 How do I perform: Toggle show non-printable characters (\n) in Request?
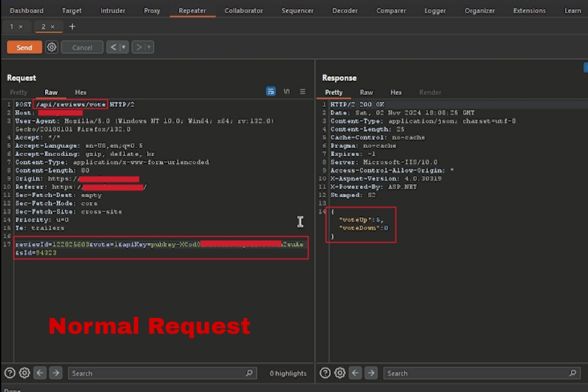[287, 91]
